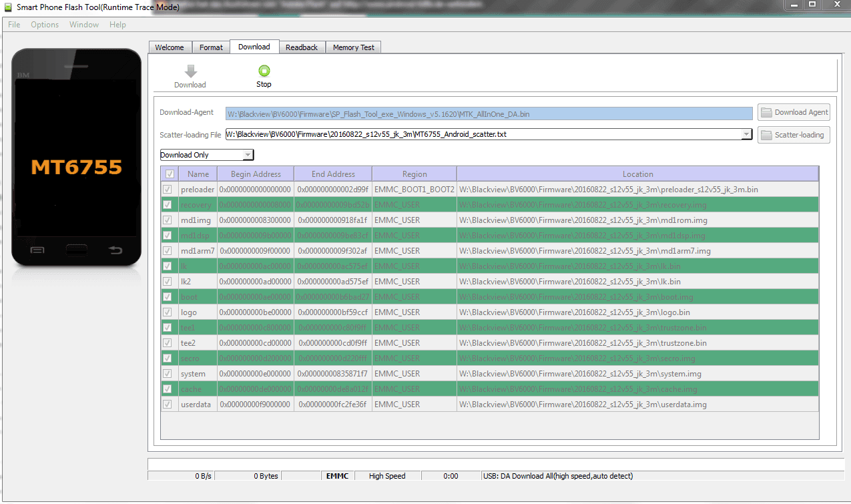Click the Scatter-loading button label
The height and width of the screenshot is (504, 851).
click(799, 135)
